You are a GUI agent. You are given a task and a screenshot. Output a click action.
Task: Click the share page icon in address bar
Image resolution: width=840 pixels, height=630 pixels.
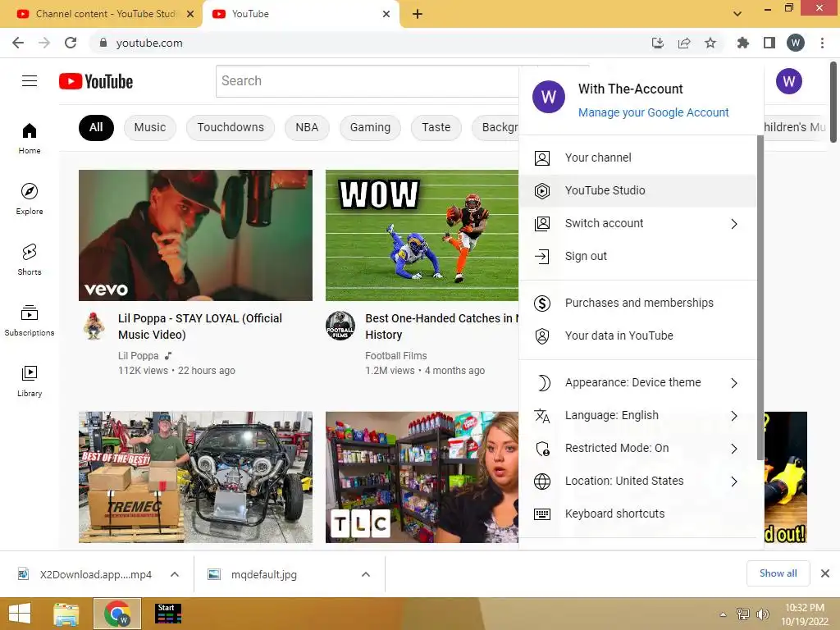point(684,43)
